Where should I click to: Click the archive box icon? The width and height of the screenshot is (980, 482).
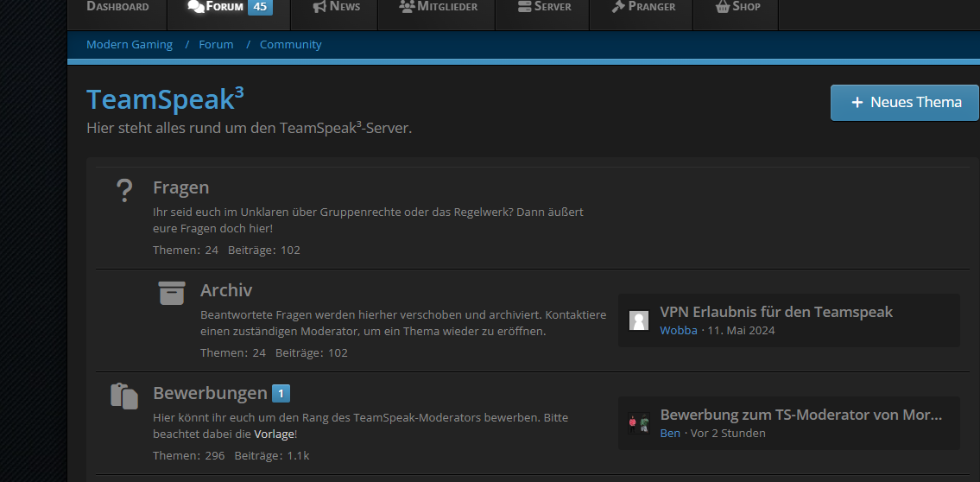(x=172, y=293)
